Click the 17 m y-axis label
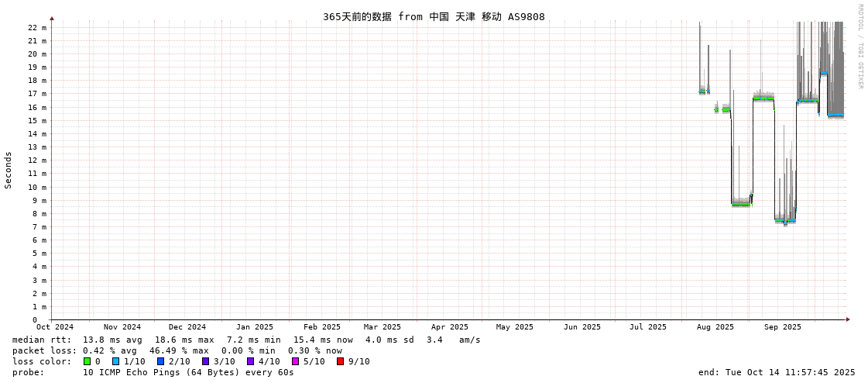The width and height of the screenshot is (868, 383). pyautogui.click(x=37, y=94)
